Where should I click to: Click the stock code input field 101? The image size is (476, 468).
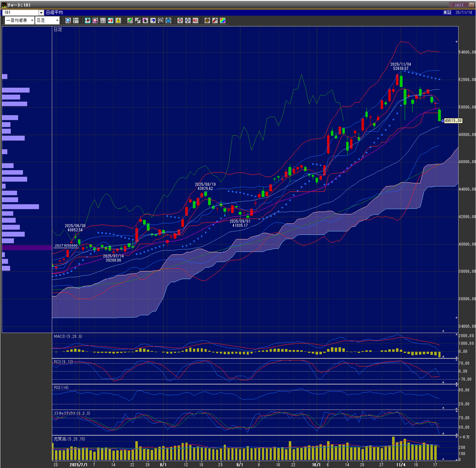pyautogui.click(x=21, y=13)
